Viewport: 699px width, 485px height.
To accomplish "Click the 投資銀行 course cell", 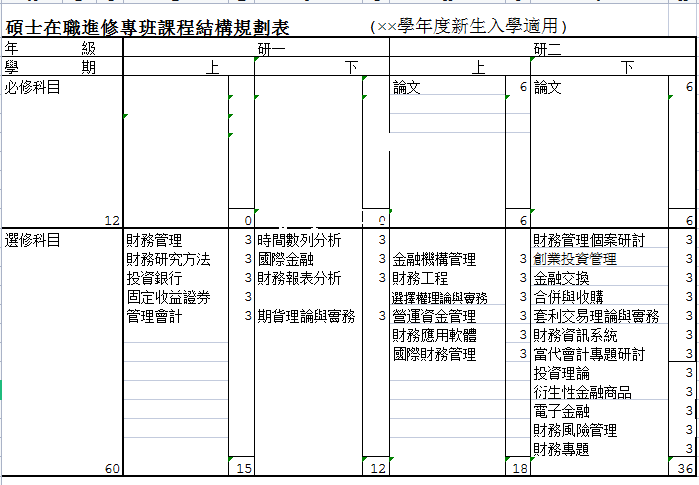I will 154,278.
